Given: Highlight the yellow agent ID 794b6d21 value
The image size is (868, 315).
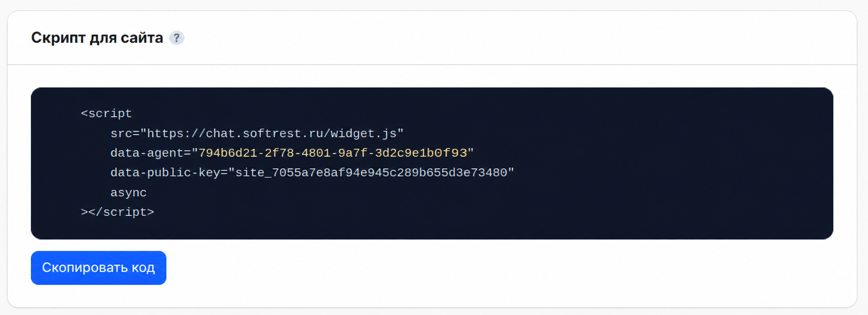Looking at the screenshot, I should (333, 153).
